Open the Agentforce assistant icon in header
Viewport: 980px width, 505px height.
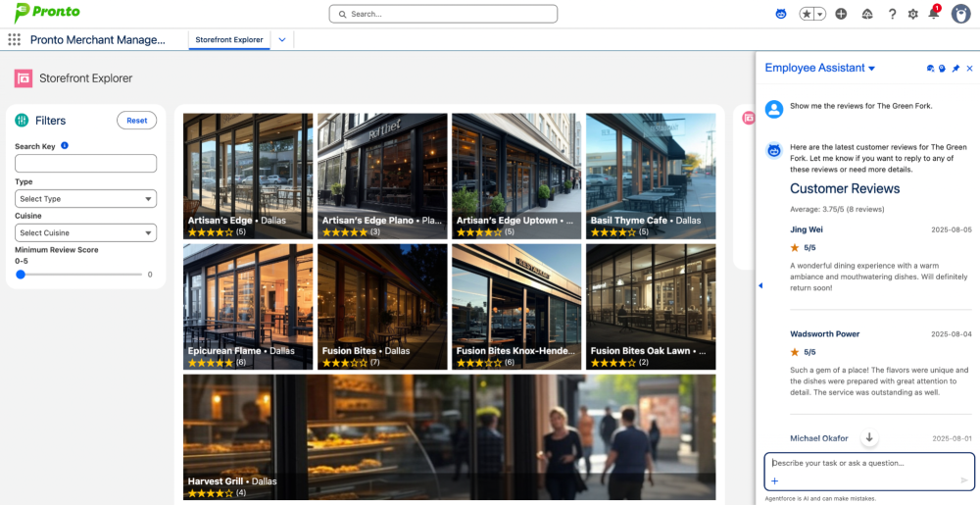tap(781, 14)
